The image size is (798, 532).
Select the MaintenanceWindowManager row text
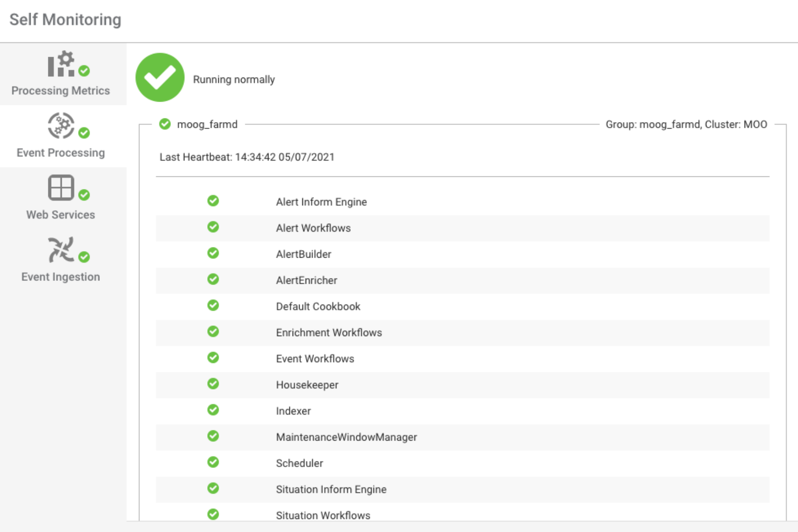[347, 437]
